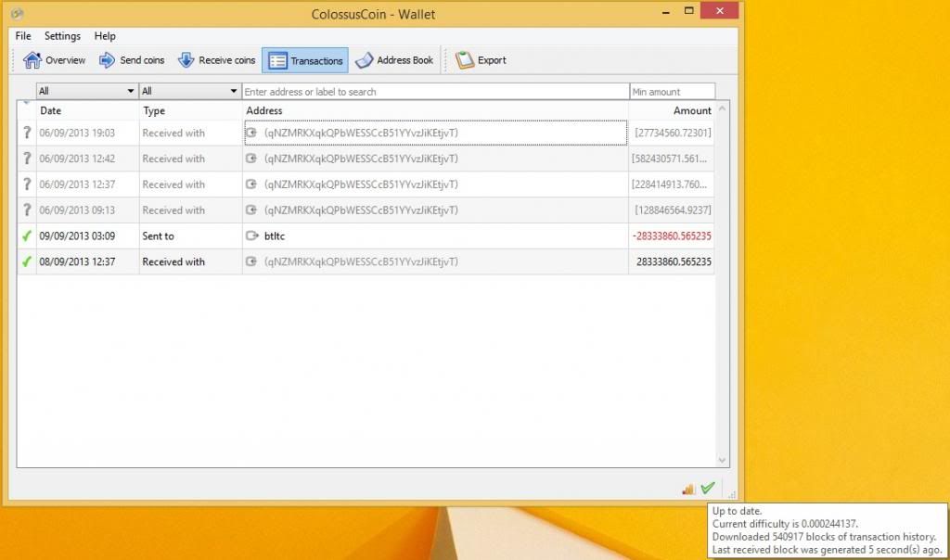Viewport: 950px width, 560px height.
Task: Click the Min amount field
Action: [x=673, y=92]
